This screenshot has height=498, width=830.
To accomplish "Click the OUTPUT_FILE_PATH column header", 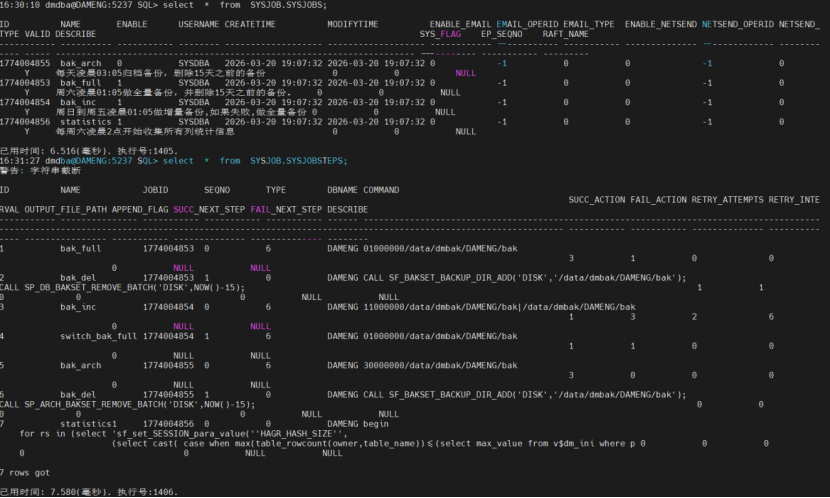I will click(x=66, y=210).
